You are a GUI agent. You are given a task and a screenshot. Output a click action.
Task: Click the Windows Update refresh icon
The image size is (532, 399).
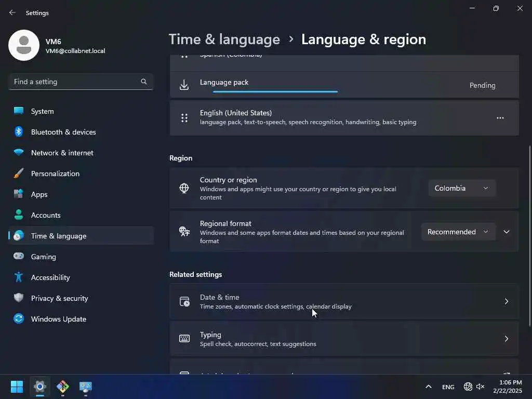(x=19, y=318)
